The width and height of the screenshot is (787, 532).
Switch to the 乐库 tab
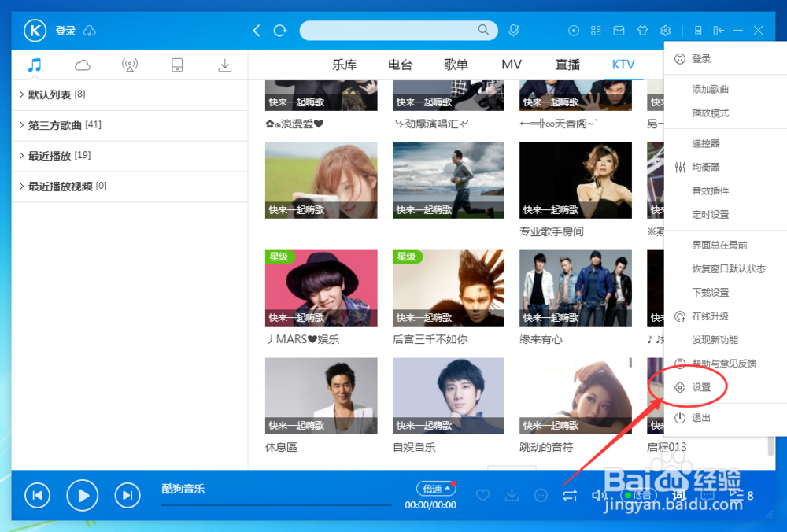tap(345, 65)
